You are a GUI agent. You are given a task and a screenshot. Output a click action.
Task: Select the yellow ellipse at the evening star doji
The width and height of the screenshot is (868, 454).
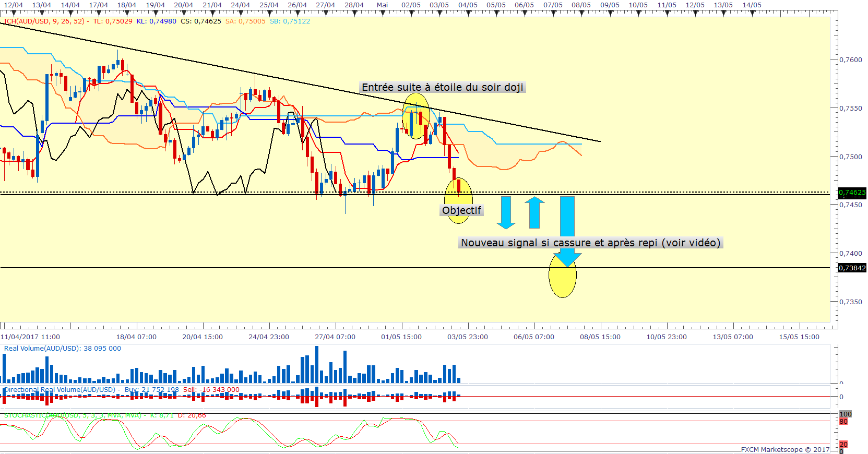click(x=416, y=116)
